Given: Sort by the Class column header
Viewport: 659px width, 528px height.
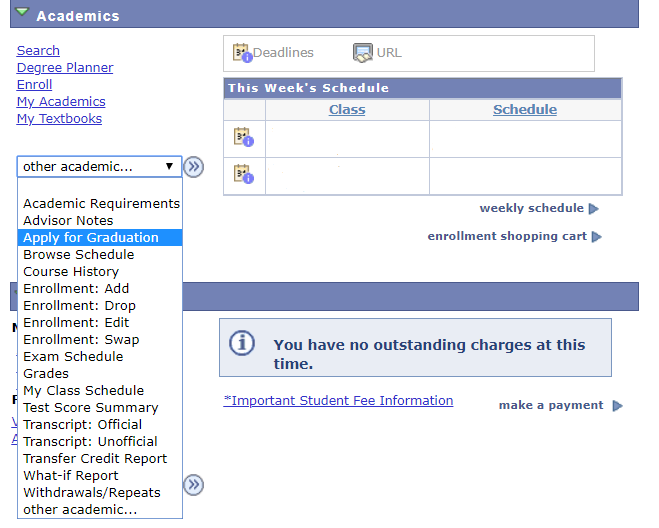Looking at the screenshot, I should (x=347, y=109).
